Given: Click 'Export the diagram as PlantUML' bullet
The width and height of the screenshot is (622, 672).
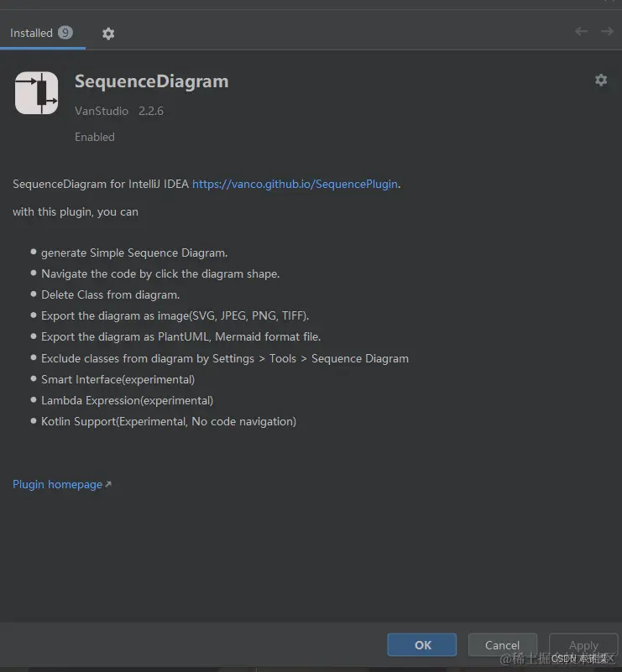Looking at the screenshot, I should tap(181, 337).
